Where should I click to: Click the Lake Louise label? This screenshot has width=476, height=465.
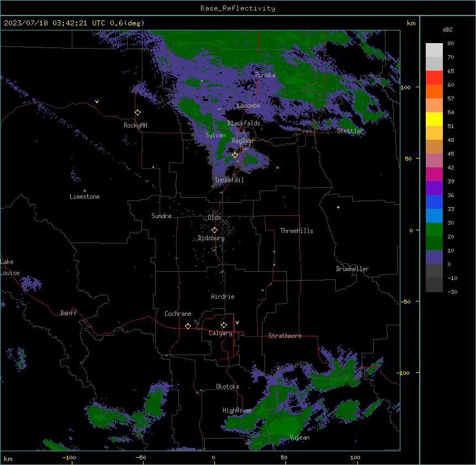pos(10,267)
